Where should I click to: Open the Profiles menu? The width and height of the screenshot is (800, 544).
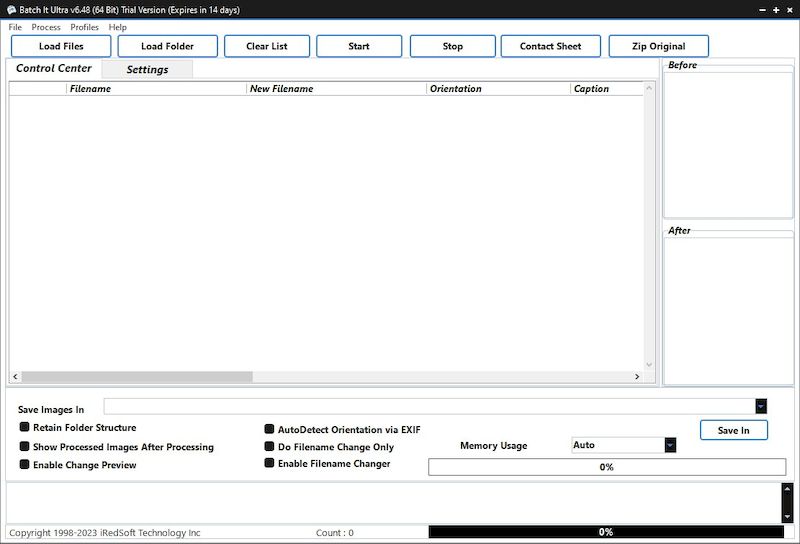pyautogui.click(x=84, y=27)
